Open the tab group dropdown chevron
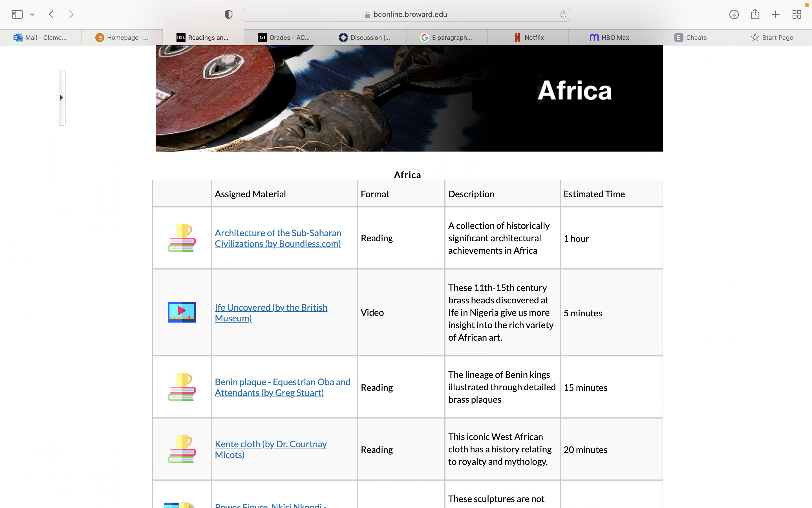Screen dimensions: 812x508 pyautogui.click(x=32, y=14)
